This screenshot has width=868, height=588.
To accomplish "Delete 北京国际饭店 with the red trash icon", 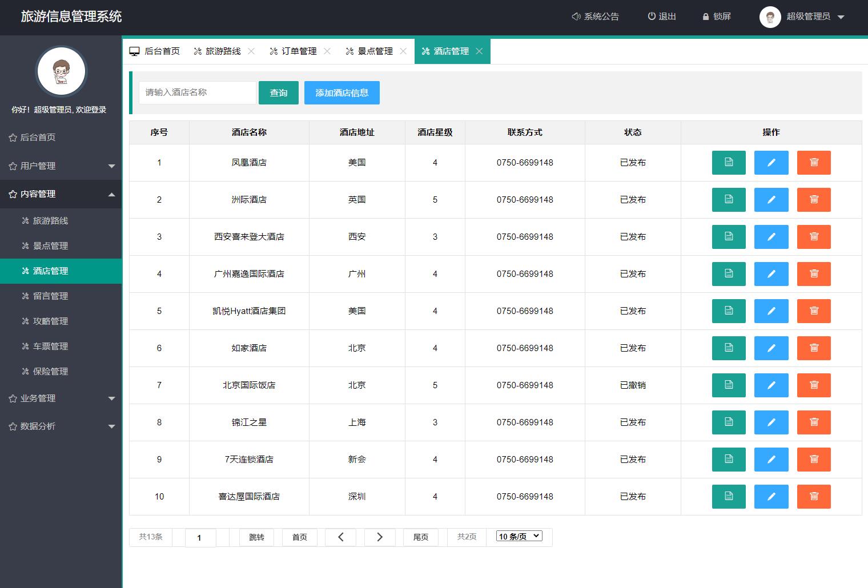I will [814, 385].
